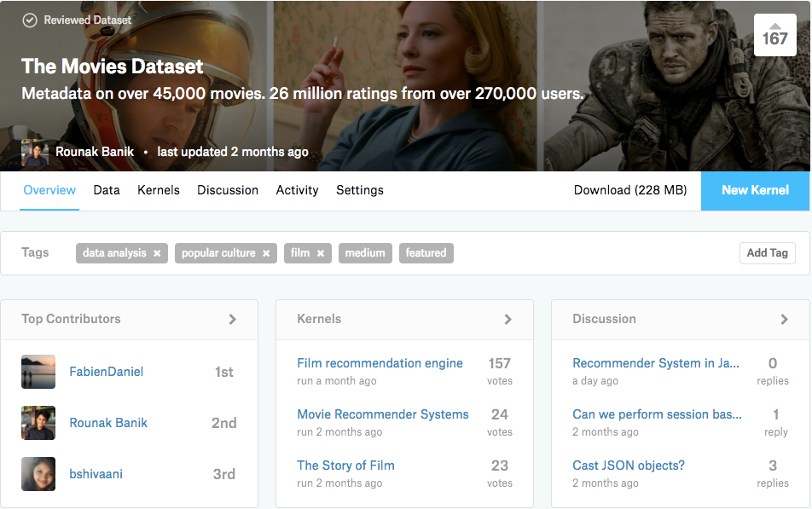Open the Cast JSON objects discussion
812x509 pixels.
(629, 466)
